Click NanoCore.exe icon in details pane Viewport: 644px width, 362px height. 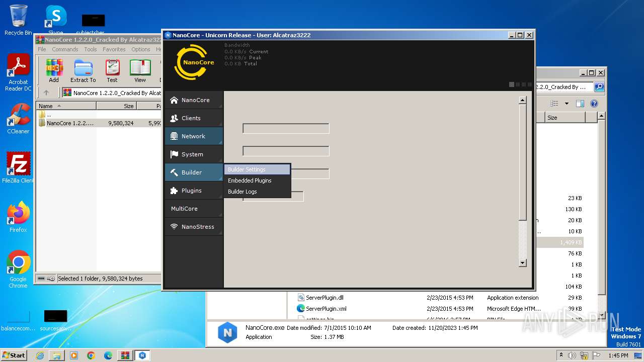pos(227,332)
